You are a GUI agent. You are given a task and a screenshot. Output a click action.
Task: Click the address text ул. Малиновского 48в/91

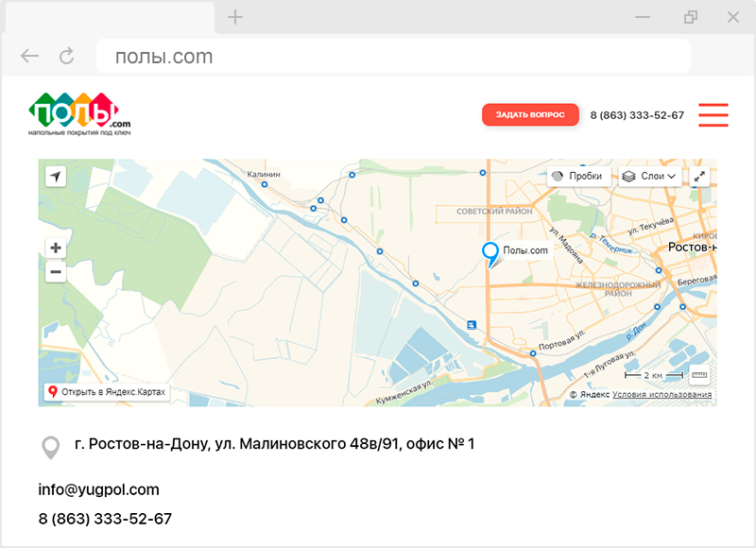click(x=308, y=443)
